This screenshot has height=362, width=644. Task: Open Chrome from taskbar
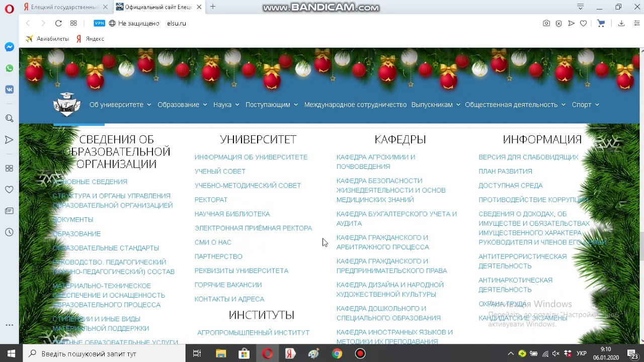337,353
